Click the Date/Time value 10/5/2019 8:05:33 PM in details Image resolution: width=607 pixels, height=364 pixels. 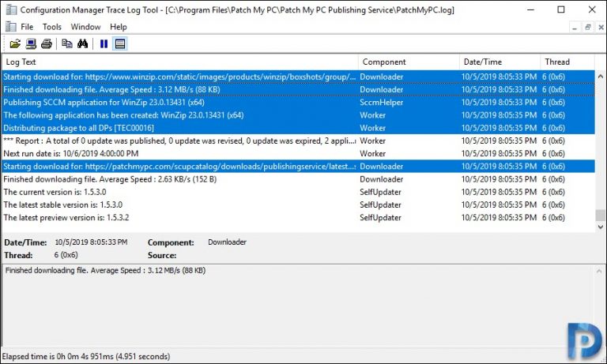point(91,242)
